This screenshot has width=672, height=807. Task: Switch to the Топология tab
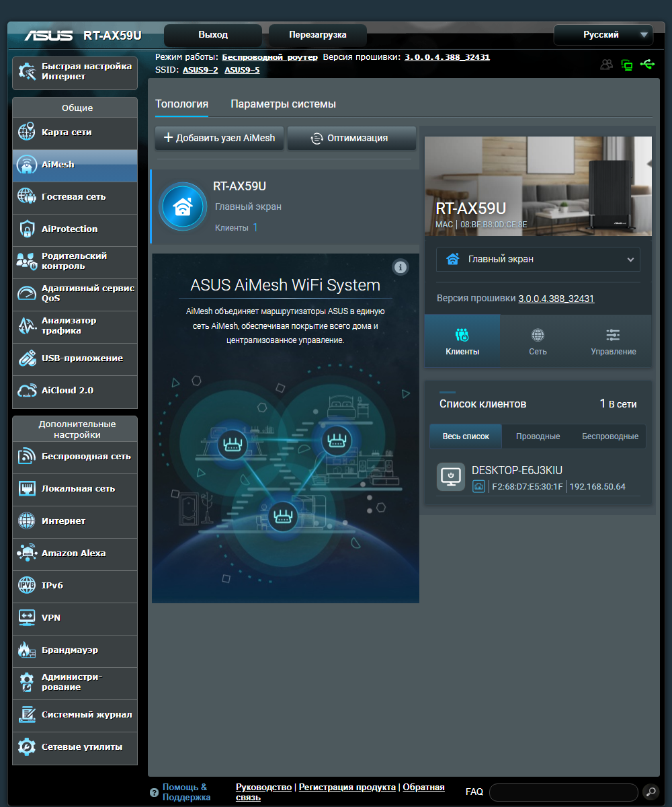click(x=181, y=104)
